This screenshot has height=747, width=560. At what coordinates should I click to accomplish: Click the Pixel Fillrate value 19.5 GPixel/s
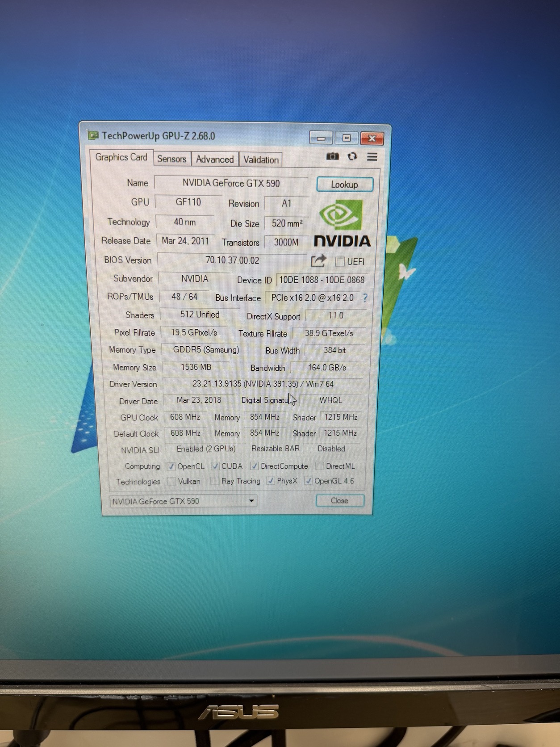coord(194,333)
